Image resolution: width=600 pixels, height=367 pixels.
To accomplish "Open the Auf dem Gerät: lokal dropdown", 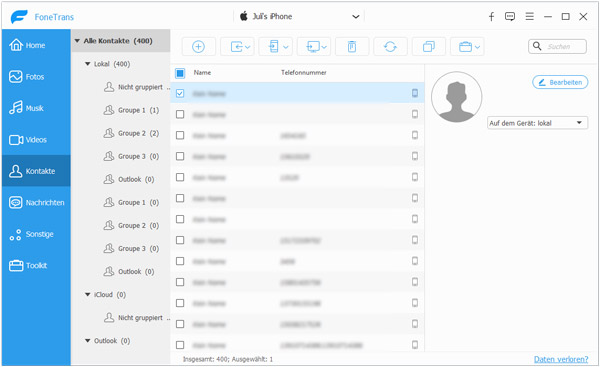I will click(x=537, y=123).
